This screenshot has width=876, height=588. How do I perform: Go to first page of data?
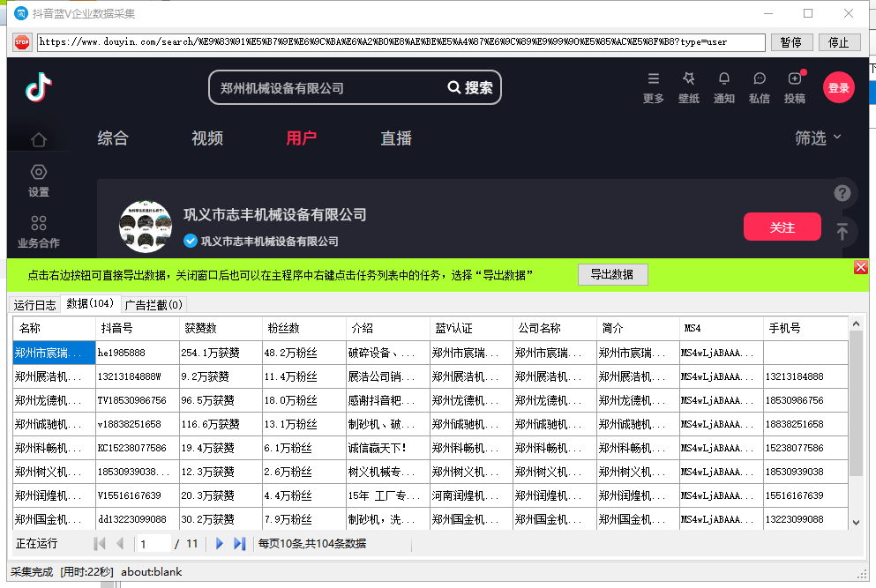(100, 543)
